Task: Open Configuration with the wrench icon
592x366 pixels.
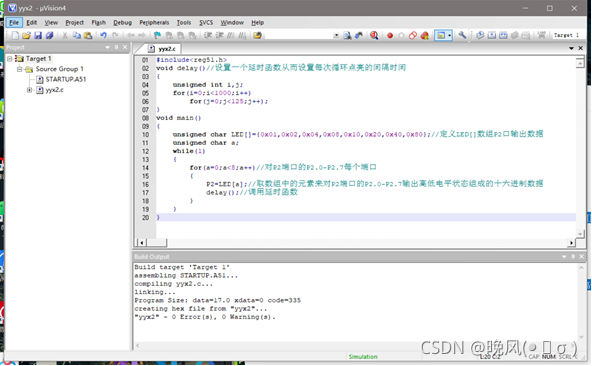Action: click(x=462, y=36)
